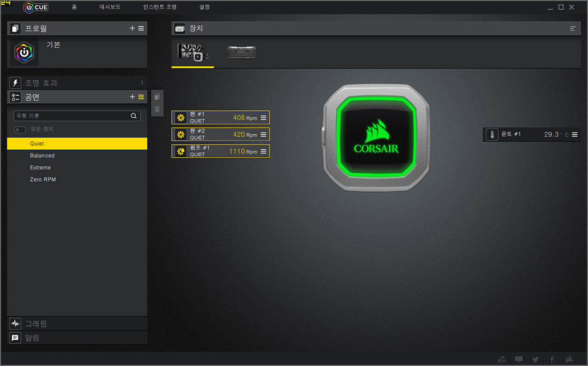Click the 알림 speech bubble icon
This screenshot has height=366, width=588.
pyautogui.click(x=15, y=338)
